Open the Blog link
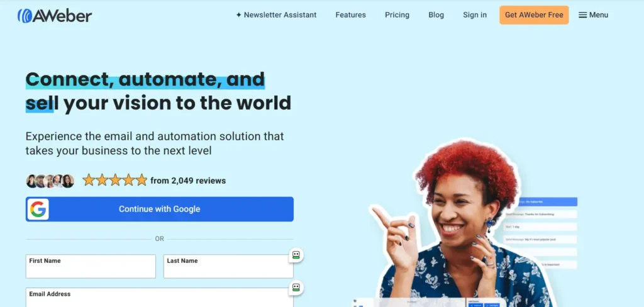 coord(436,15)
